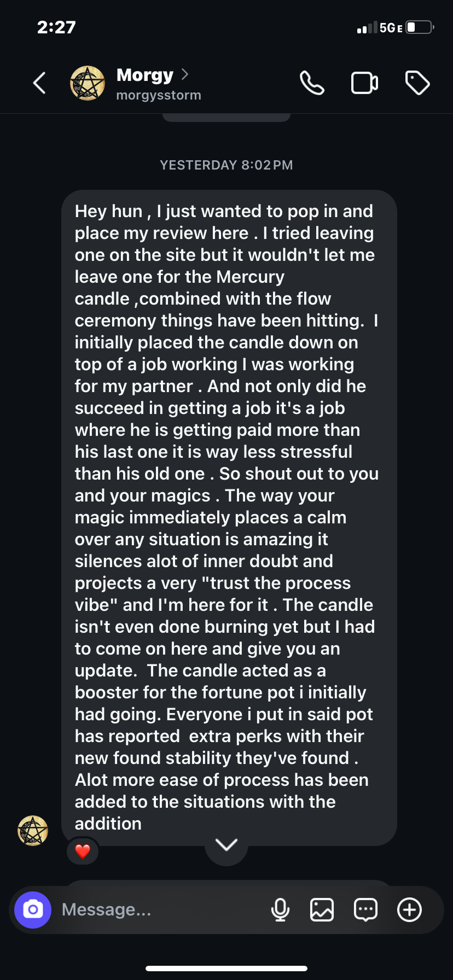Viewport: 453px width, 980px height.
Task: Open Morgy's profile details chevron
Action: (185, 74)
